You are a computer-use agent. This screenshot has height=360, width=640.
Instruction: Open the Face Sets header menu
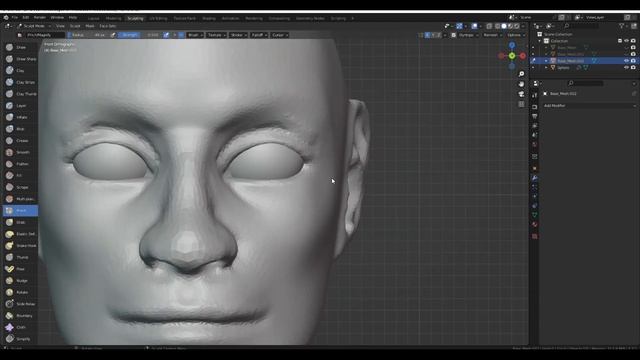pos(108,26)
